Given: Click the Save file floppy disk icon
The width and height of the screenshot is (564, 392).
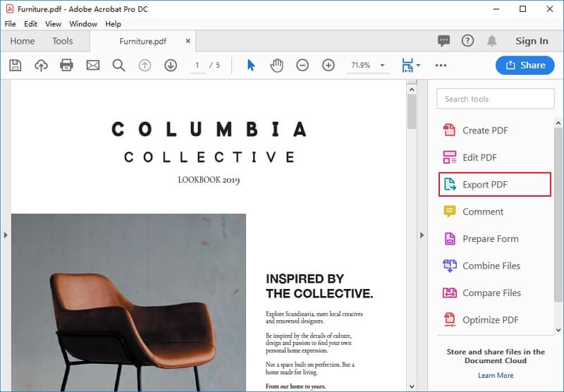Looking at the screenshot, I should [15, 65].
